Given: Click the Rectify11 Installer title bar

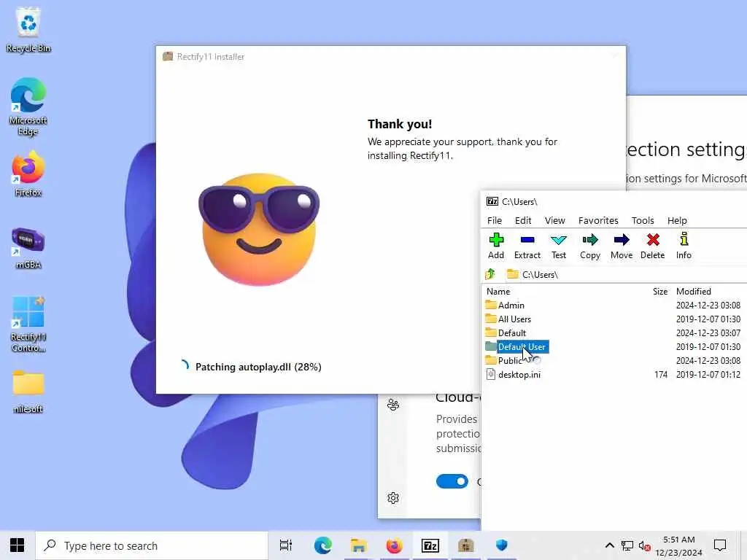Looking at the screenshot, I should 391,57.
